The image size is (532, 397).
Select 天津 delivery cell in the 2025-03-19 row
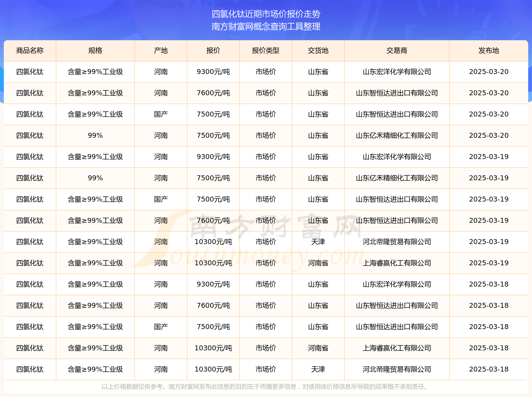coord(318,242)
